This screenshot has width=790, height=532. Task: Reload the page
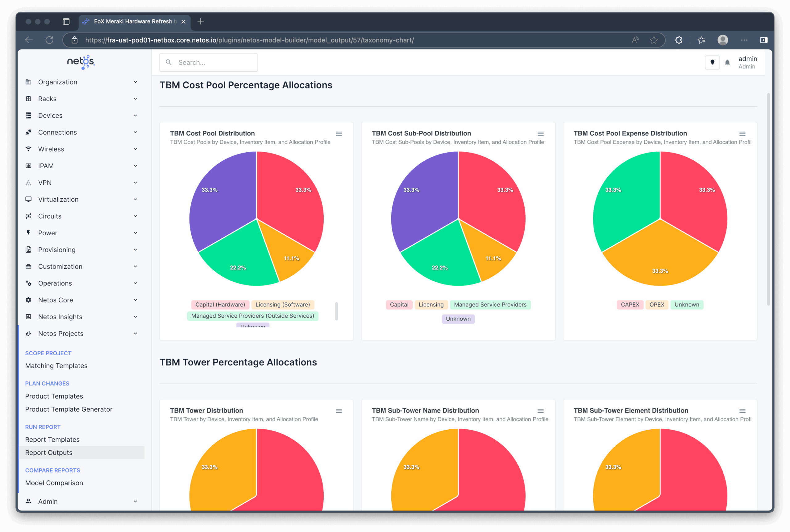[x=50, y=40]
